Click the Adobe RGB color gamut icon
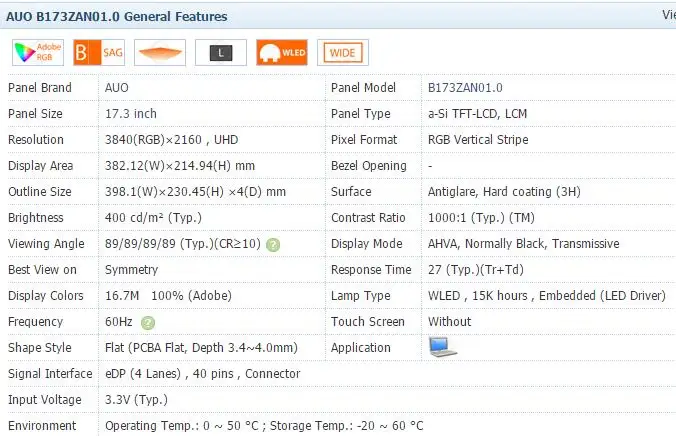676x436 pixels. point(38,53)
